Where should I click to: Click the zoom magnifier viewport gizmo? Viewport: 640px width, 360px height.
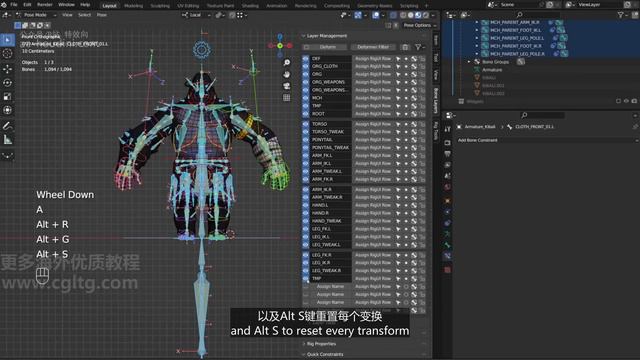287,62
